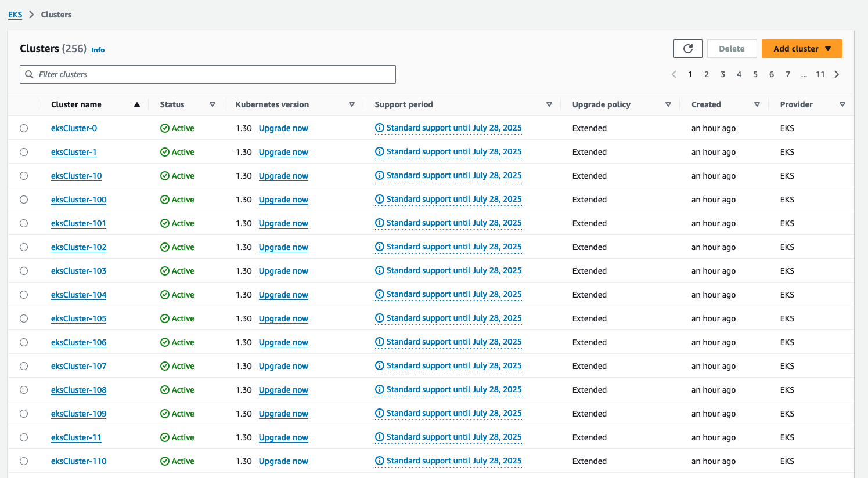
Task: Click the pagination ellipsis
Action: click(x=804, y=75)
